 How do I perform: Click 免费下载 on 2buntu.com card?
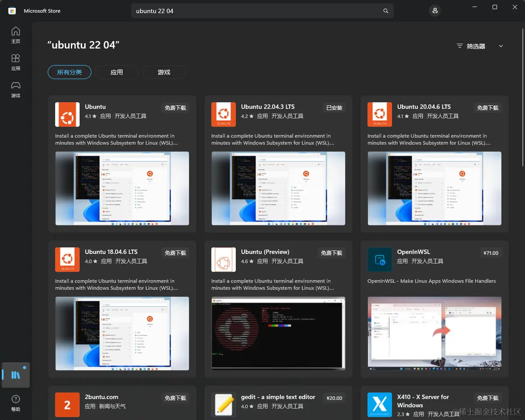tap(175, 398)
